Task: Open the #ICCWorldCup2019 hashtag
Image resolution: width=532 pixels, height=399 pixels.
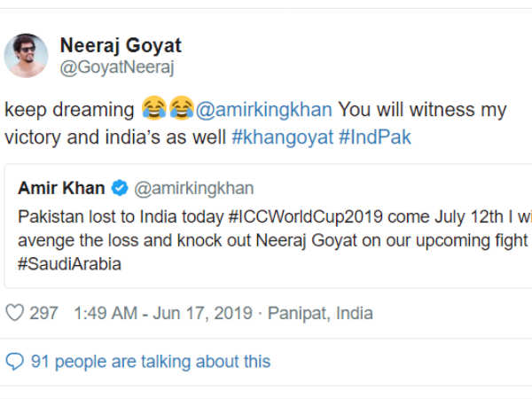Action: point(293,218)
